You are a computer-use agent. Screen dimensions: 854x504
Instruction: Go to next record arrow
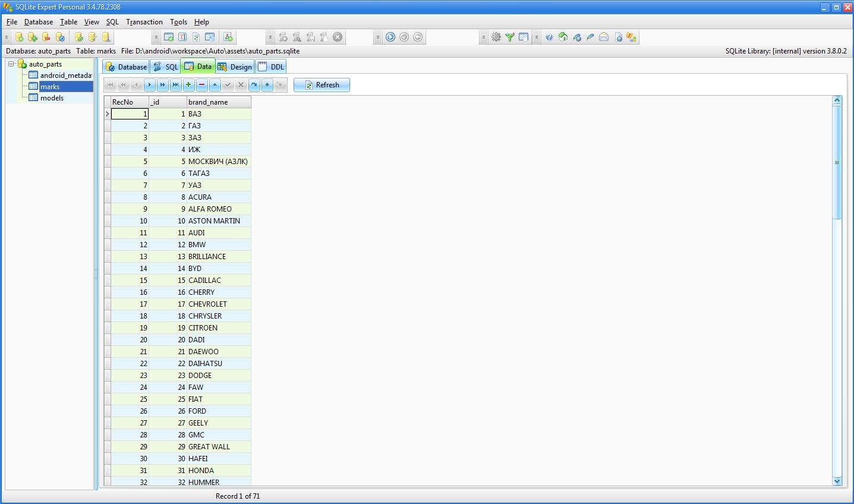[x=150, y=85]
